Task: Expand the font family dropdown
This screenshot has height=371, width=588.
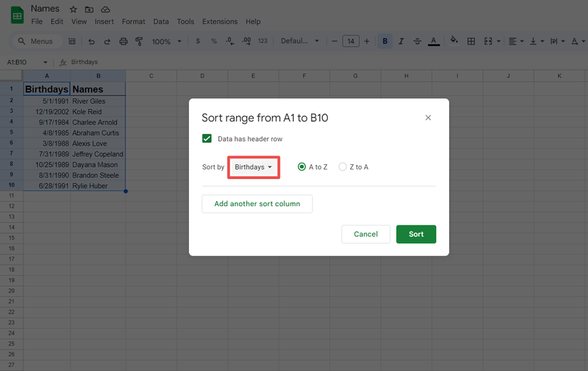Action: (299, 41)
